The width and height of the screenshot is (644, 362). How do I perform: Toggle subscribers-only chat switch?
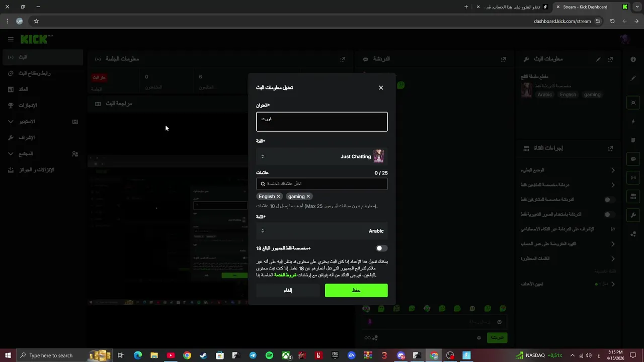pos(609,200)
